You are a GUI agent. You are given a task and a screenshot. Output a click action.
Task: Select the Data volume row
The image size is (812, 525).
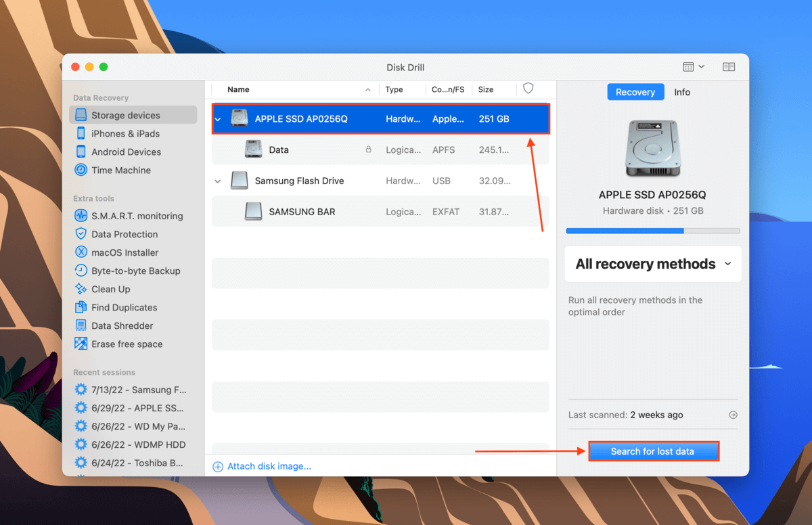coord(380,150)
